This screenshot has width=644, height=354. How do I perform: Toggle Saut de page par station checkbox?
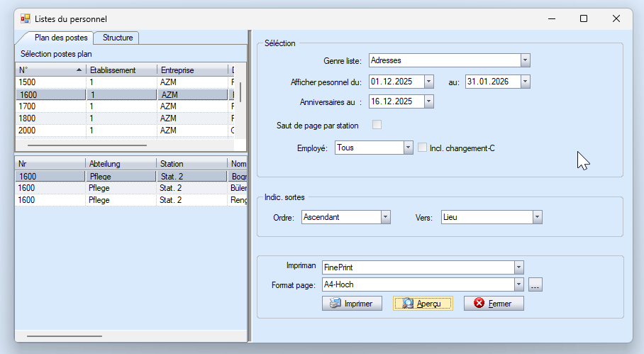(x=377, y=126)
